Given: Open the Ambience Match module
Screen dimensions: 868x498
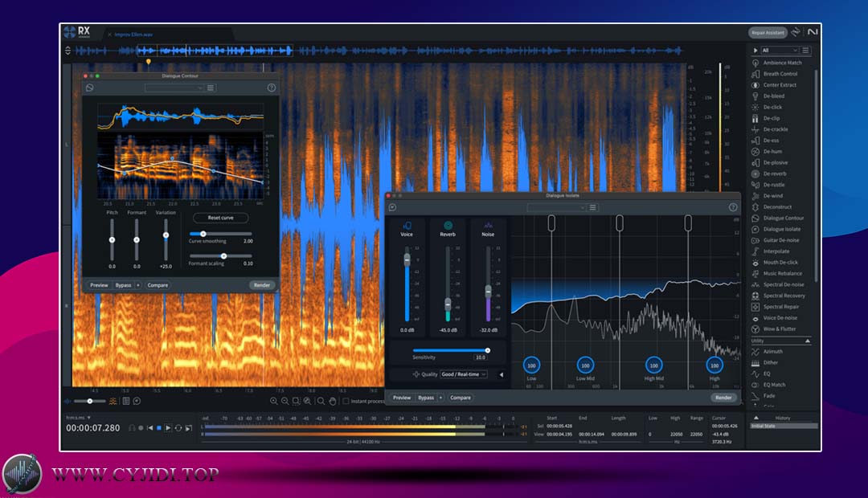Looking at the screenshot, I should [x=778, y=63].
